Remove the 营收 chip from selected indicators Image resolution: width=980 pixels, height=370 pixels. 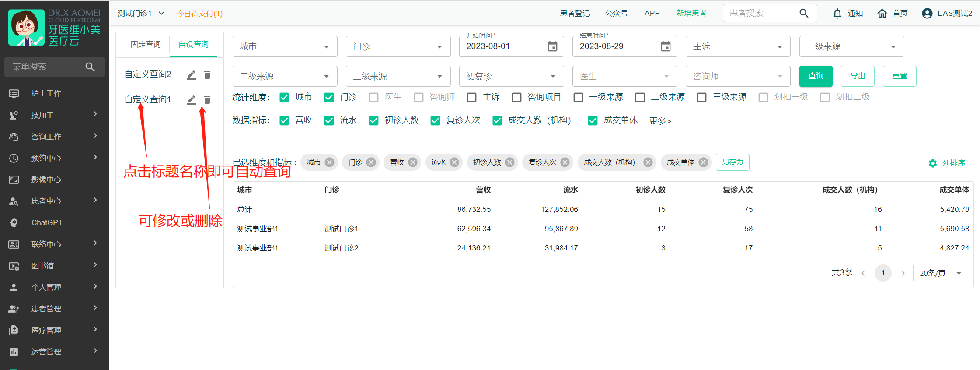click(413, 162)
